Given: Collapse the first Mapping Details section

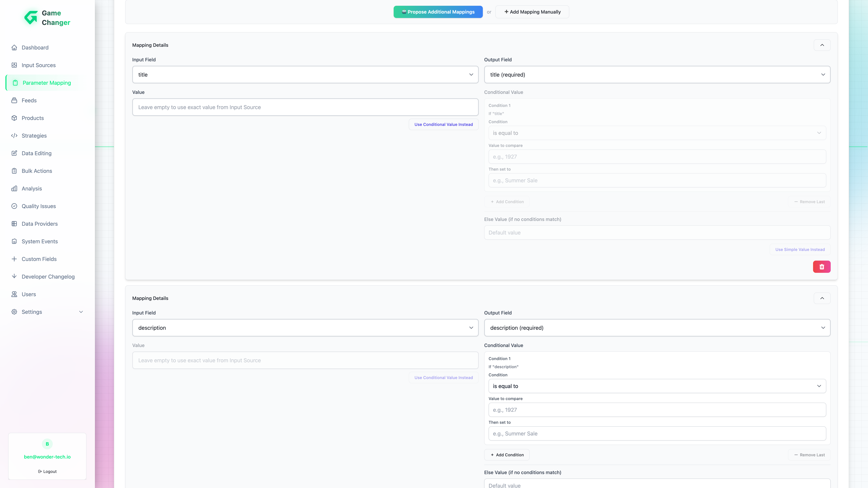Looking at the screenshot, I should (x=822, y=45).
